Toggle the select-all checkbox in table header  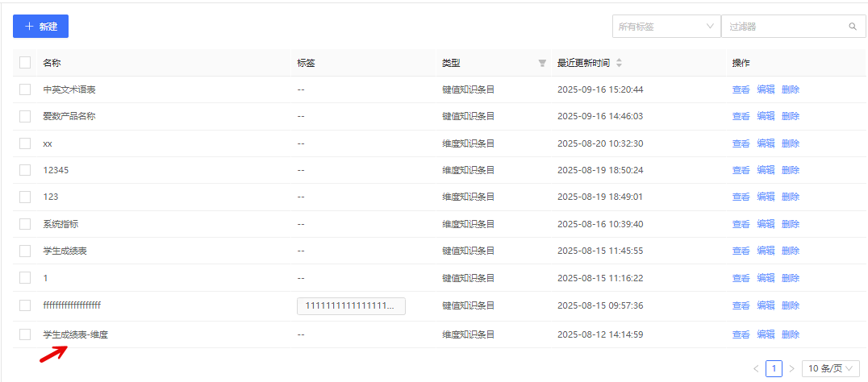click(25, 63)
